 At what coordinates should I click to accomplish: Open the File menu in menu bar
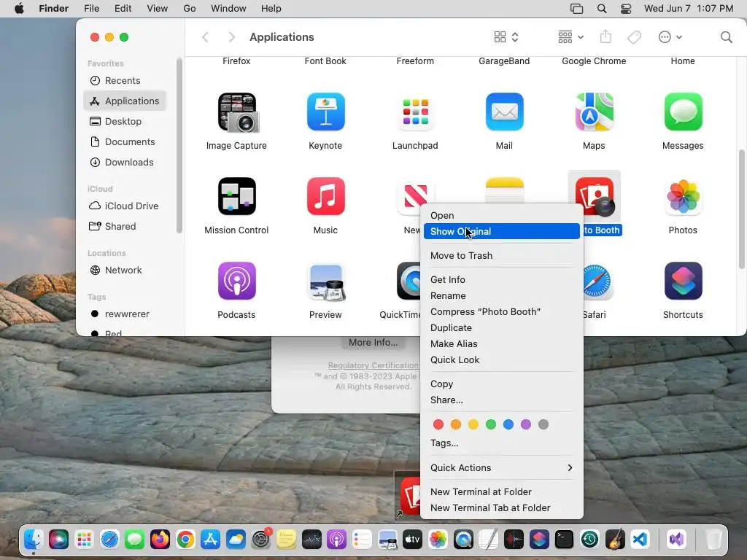tap(91, 9)
